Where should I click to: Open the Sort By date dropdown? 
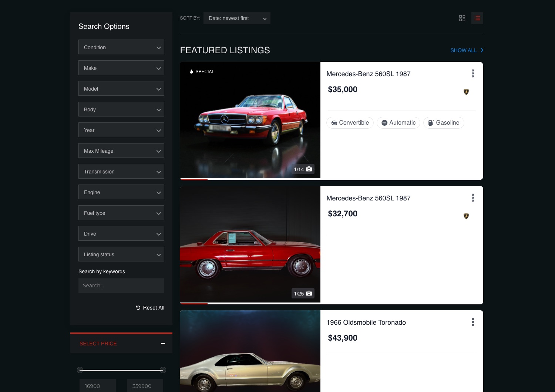click(x=237, y=18)
